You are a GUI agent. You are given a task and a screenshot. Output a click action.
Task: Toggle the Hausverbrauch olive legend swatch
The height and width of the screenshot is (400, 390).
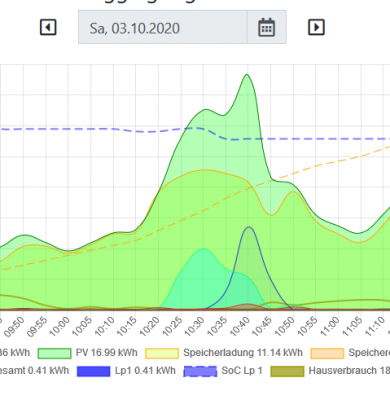287,371
